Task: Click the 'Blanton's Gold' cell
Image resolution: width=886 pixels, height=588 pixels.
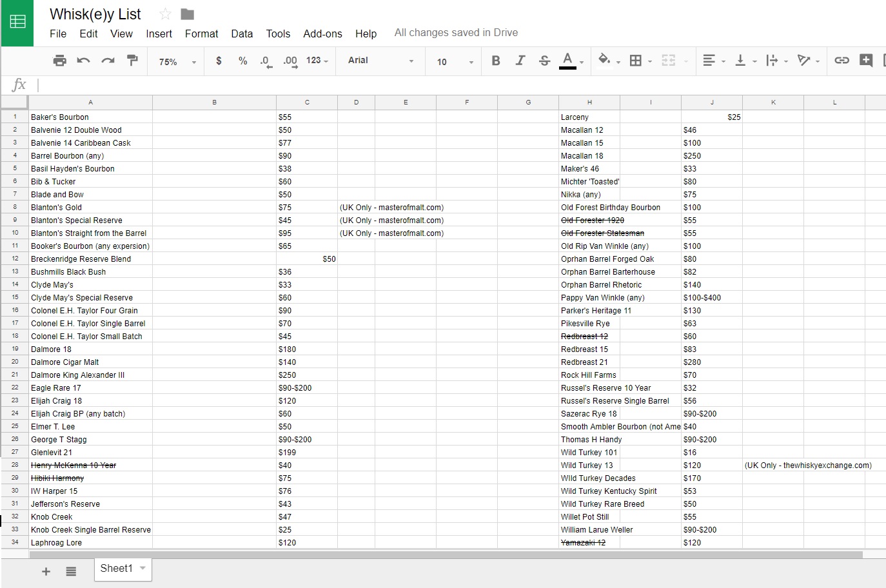Action: pyautogui.click(x=90, y=207)
